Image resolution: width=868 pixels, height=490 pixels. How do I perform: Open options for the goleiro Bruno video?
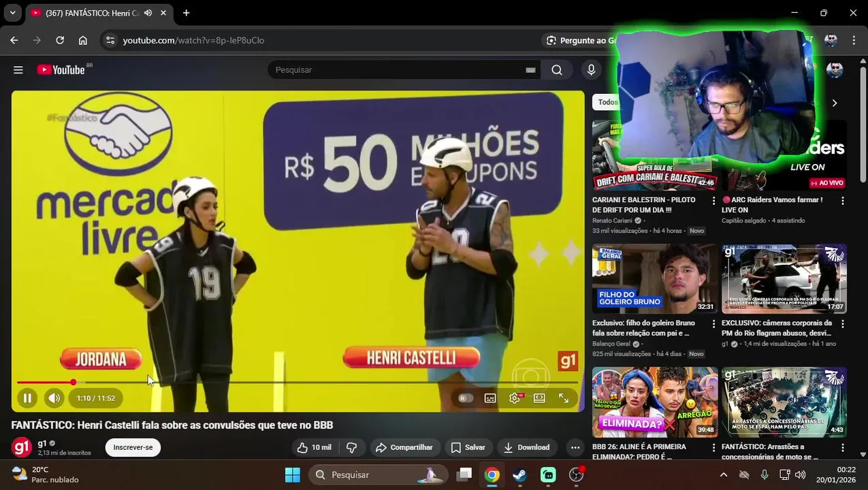pos(713,324)
